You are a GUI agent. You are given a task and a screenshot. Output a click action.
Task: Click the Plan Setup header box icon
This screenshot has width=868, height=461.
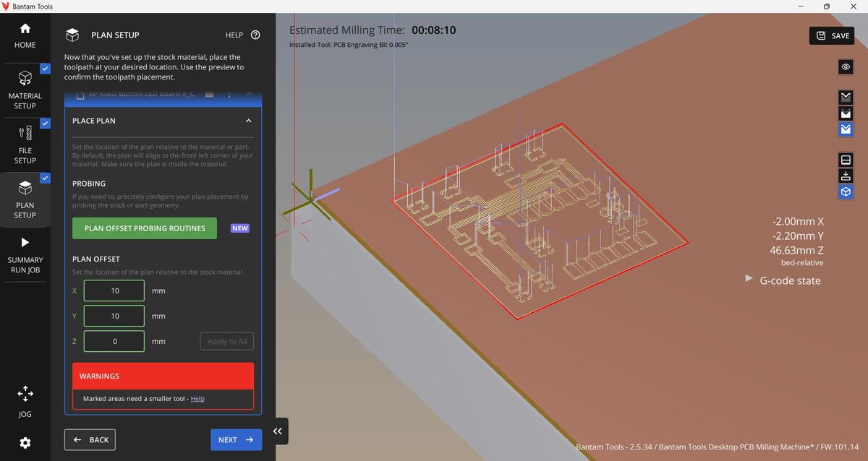[x=72, y=35]
